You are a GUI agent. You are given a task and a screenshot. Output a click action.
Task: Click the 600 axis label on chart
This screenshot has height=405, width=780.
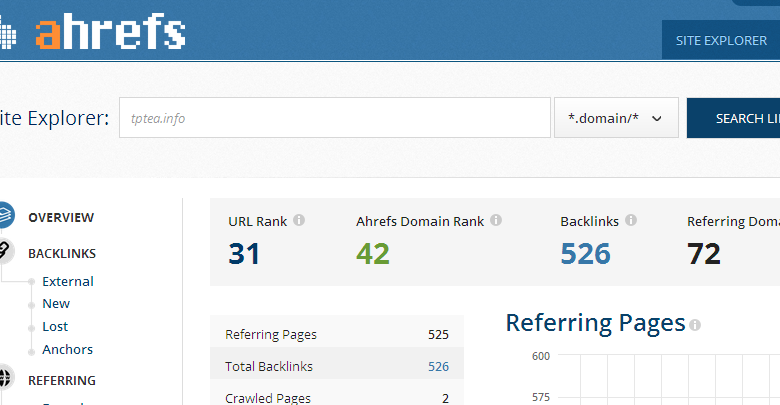541,356
